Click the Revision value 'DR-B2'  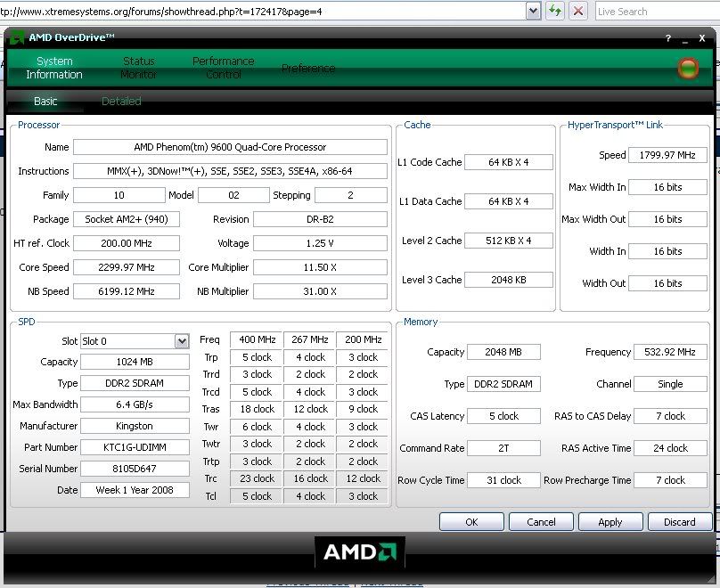pos(320,219)
